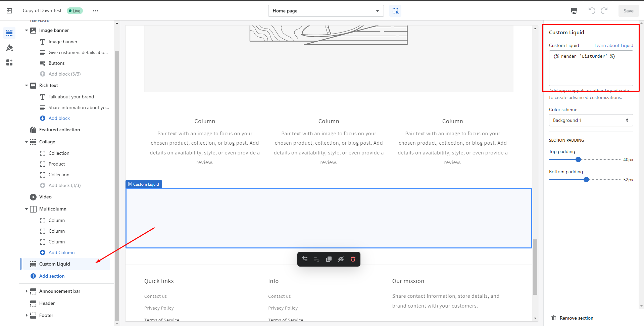Click the Live status badge
The height and width of the screenshot is (326, 644).
(75, 11)
